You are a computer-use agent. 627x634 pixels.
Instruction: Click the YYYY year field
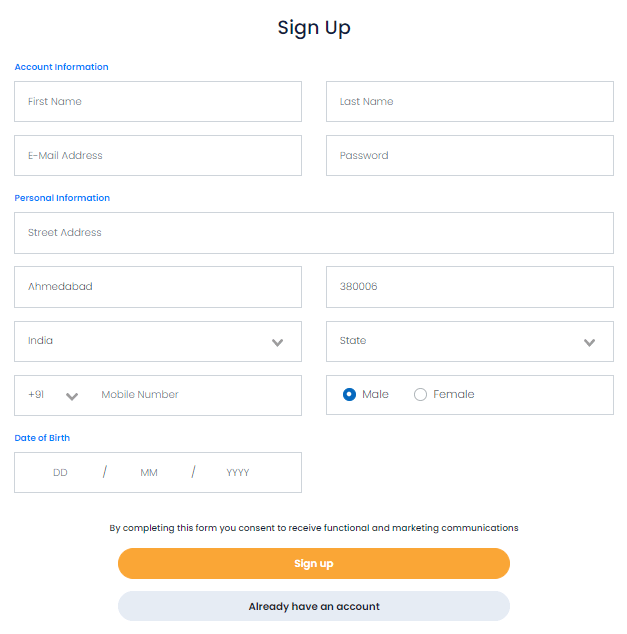(x=238, y=473)
